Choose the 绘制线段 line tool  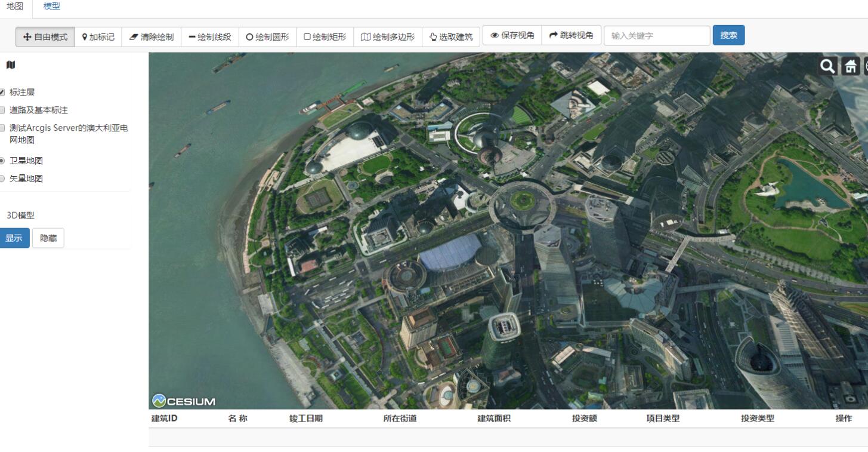[x=210, y=36]
